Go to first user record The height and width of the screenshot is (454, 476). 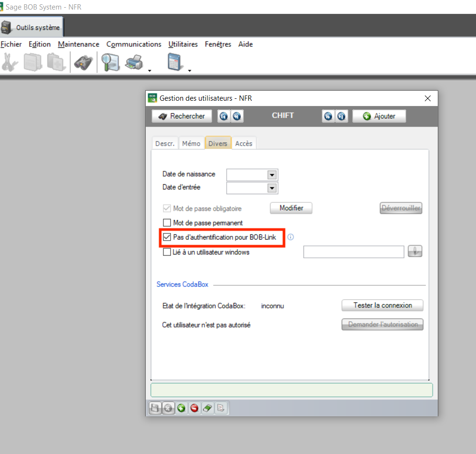(x=224, y=116)
